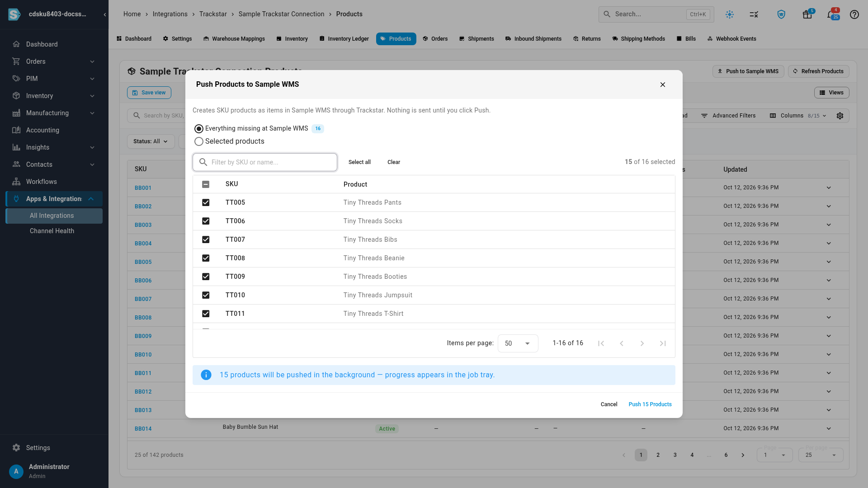This screenshot has height=488, width=868.
Task: Expand Manufacturing menu in sidebar
Action: 92,113
